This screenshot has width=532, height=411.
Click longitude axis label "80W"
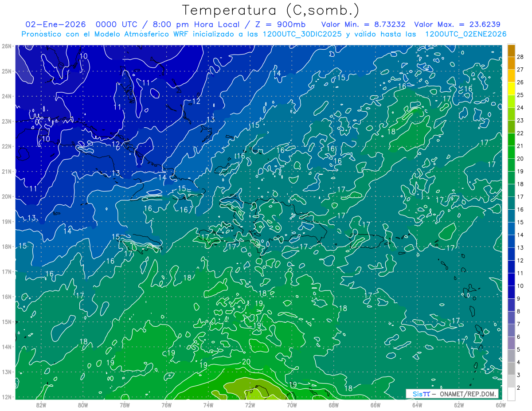click(x=83, y=405)
